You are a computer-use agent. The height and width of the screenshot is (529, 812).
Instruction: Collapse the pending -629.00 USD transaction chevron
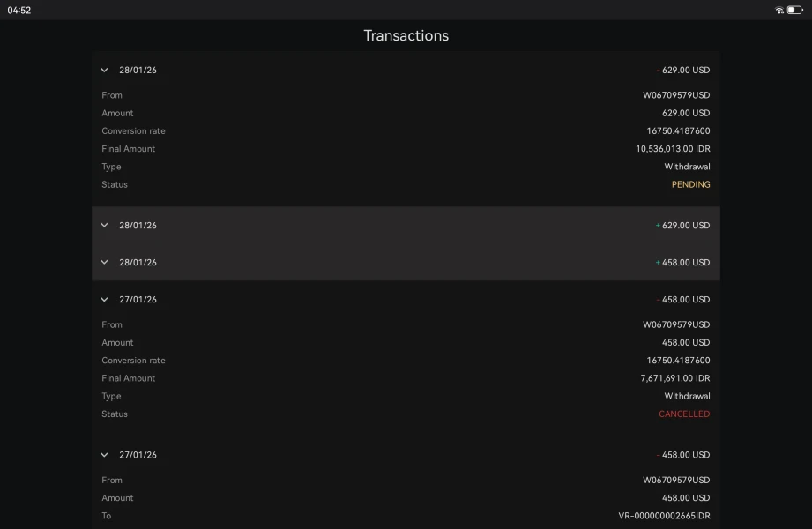(x=104, y=71)
